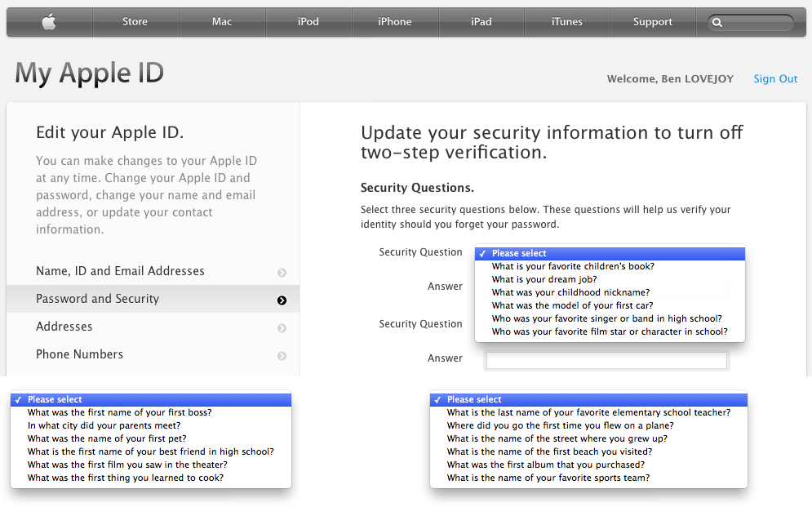812x507 pixels.
Task: Choose "What was your childhood nickname?" question
Action: (570, 292)
